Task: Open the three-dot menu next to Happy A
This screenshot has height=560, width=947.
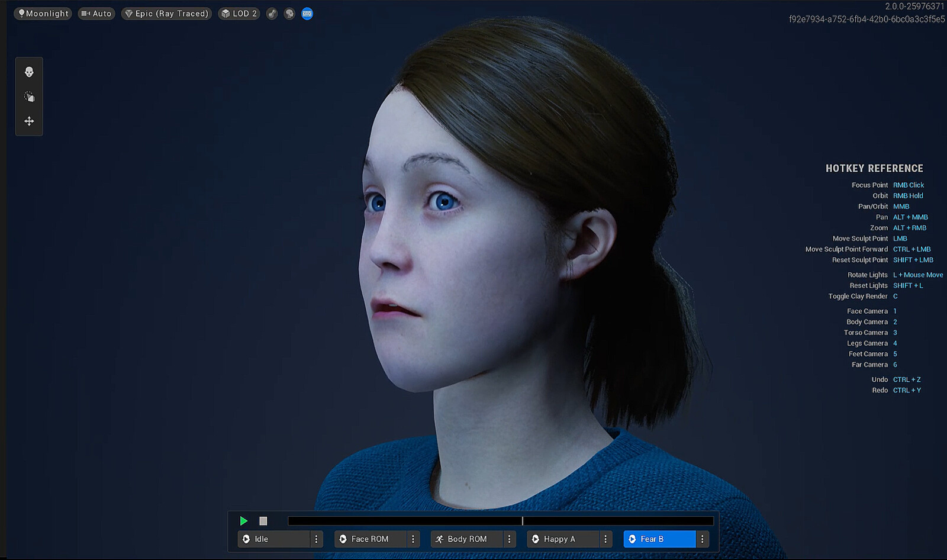Action: (x=605, y=539)
